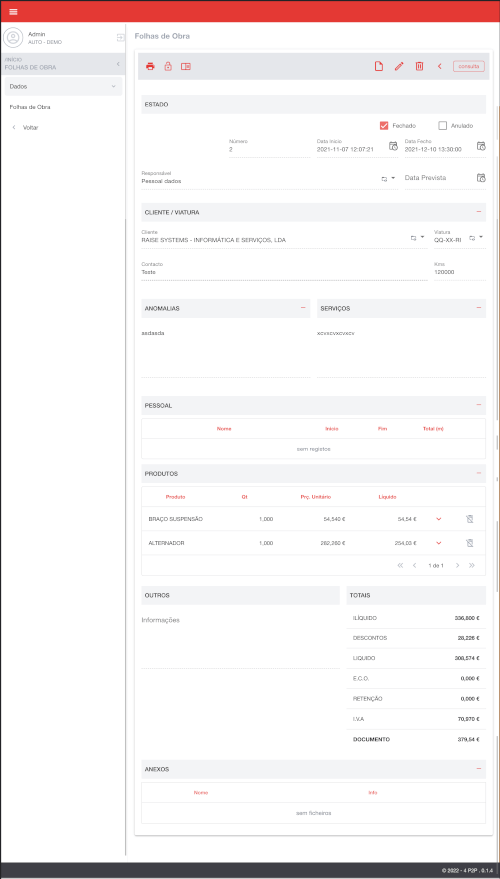Toggle the Anulado checkbox
500x879 pixels.
442,126
